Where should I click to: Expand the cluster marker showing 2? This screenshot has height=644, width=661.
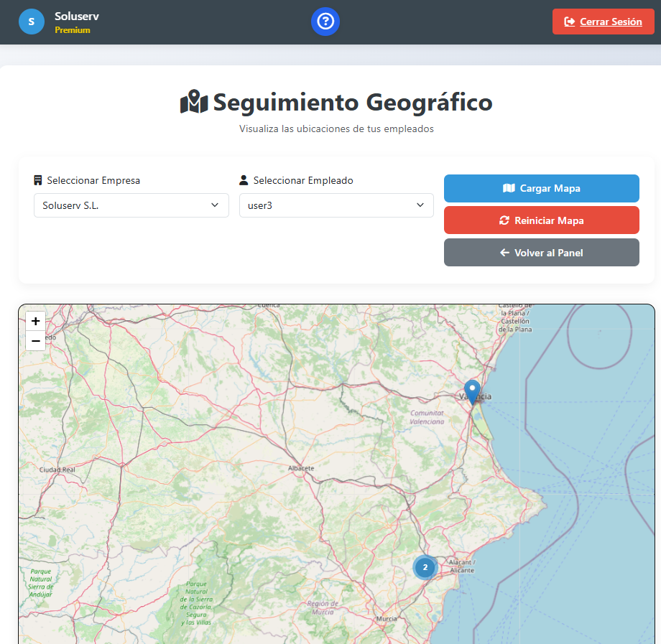coord(425,567)
